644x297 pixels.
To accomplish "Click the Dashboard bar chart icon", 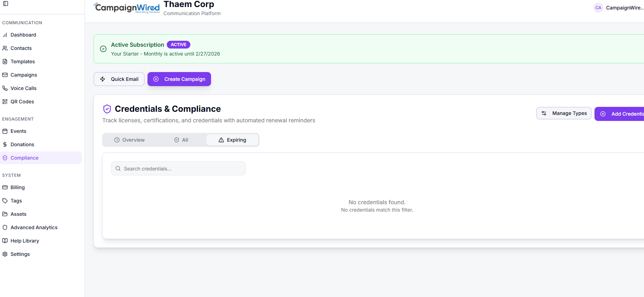I will (x=5, y=35).
